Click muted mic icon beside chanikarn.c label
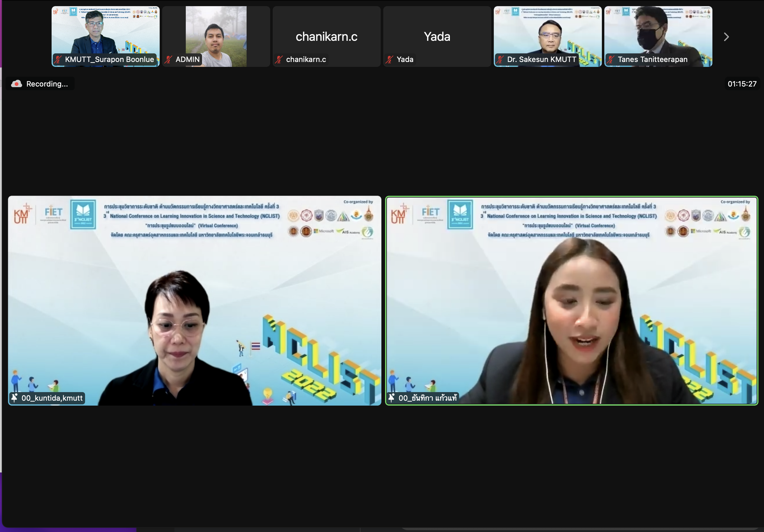The image size is (764, 532). pos(279,60)
